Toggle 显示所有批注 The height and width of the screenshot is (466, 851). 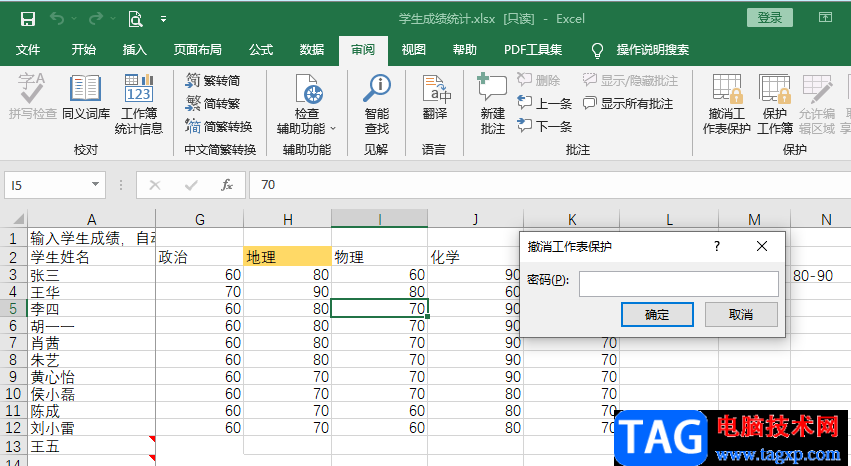[628, 104]
